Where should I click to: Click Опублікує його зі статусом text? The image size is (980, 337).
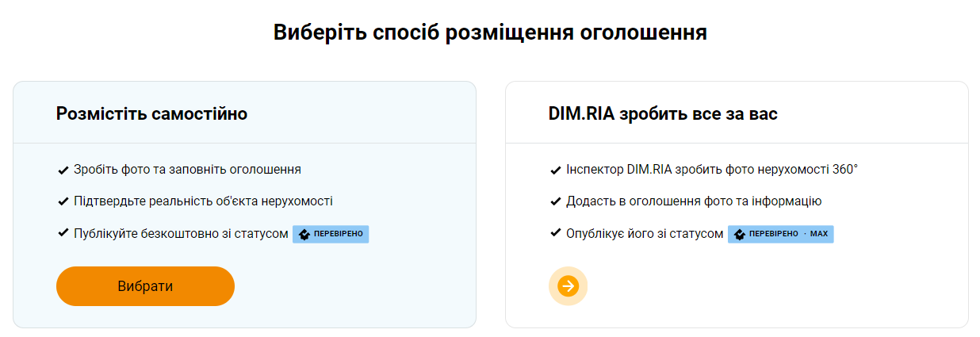[x=645, y=234]
